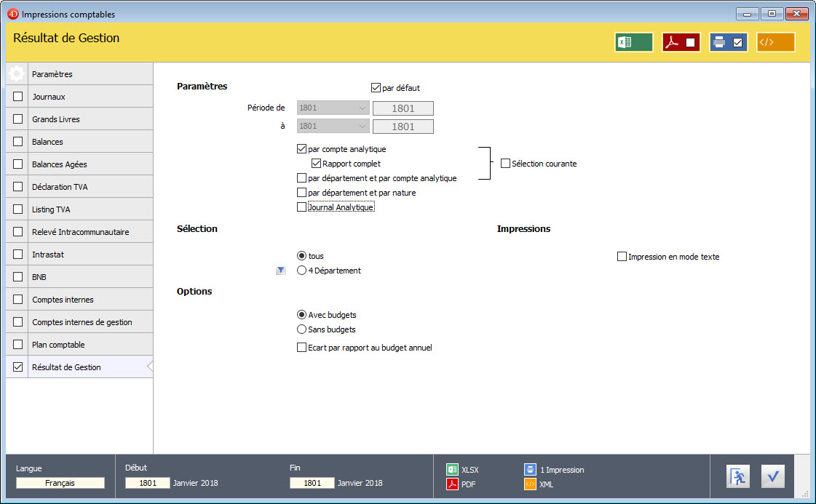Click the Début period input field
Image resolution: width=816 pixels, height=504 pixels.
tap(148, 483)
